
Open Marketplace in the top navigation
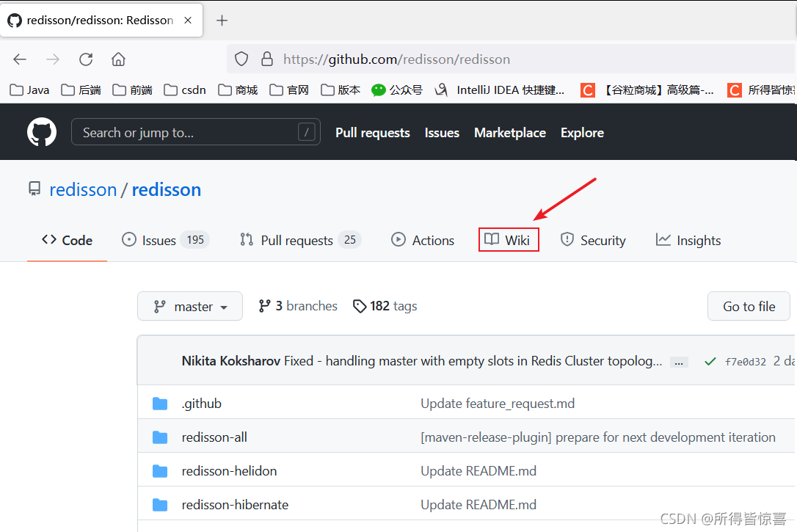(x=510, y=133)
